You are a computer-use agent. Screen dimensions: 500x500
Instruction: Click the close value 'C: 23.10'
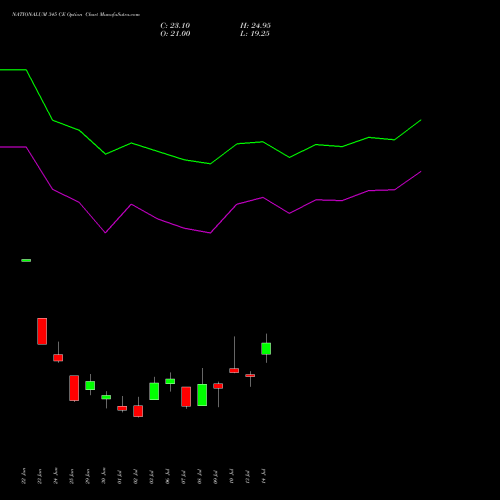[175, 26]
